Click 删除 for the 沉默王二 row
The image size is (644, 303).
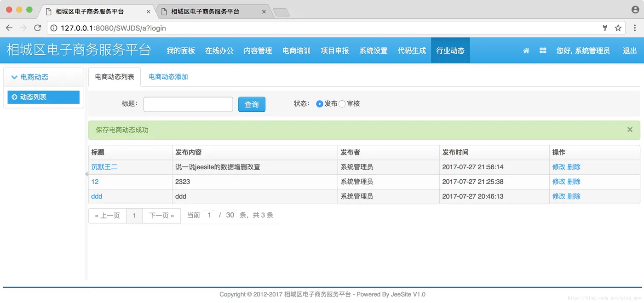574,167
